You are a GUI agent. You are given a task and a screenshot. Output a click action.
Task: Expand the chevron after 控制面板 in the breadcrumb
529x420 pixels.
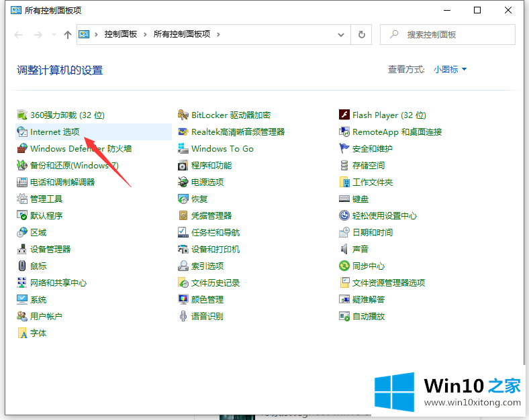coord(145,34)
